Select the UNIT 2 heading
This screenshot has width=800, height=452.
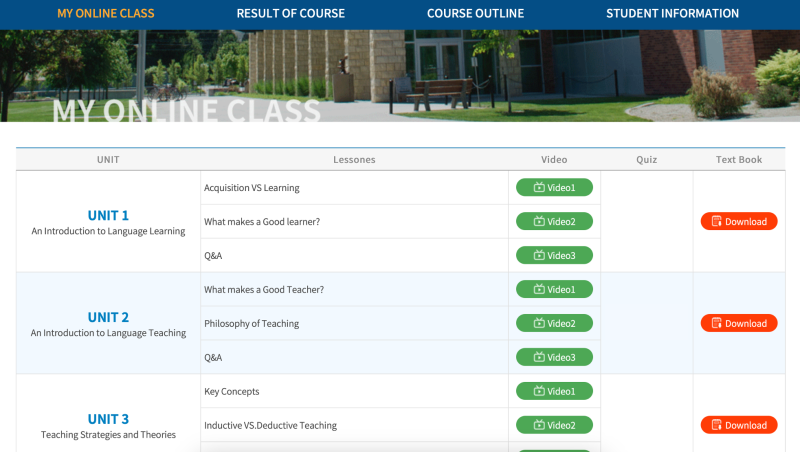point(108,317)
